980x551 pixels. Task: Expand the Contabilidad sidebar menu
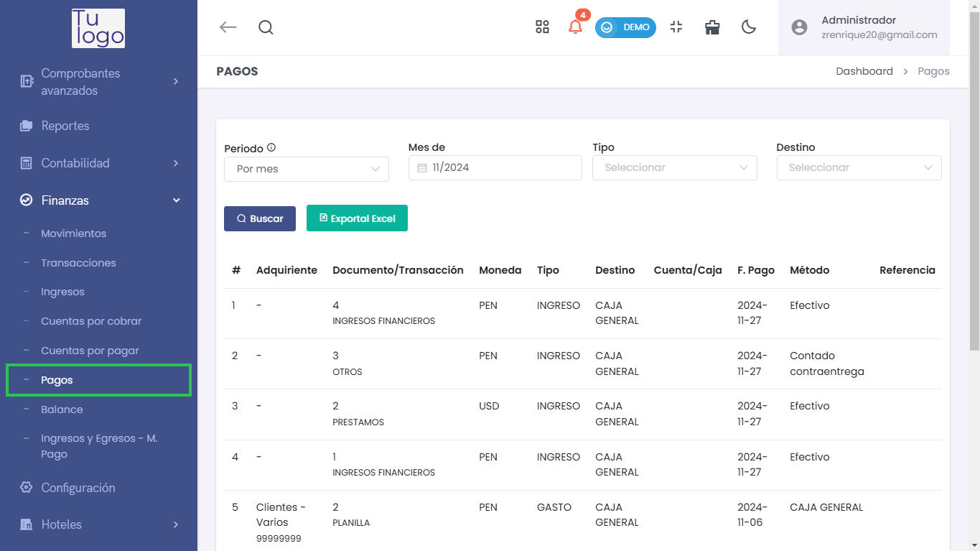(99, 163)
